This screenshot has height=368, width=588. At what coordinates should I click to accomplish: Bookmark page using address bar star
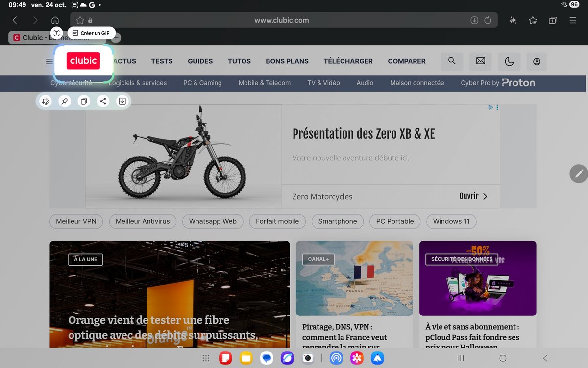[x=80, y=20]
